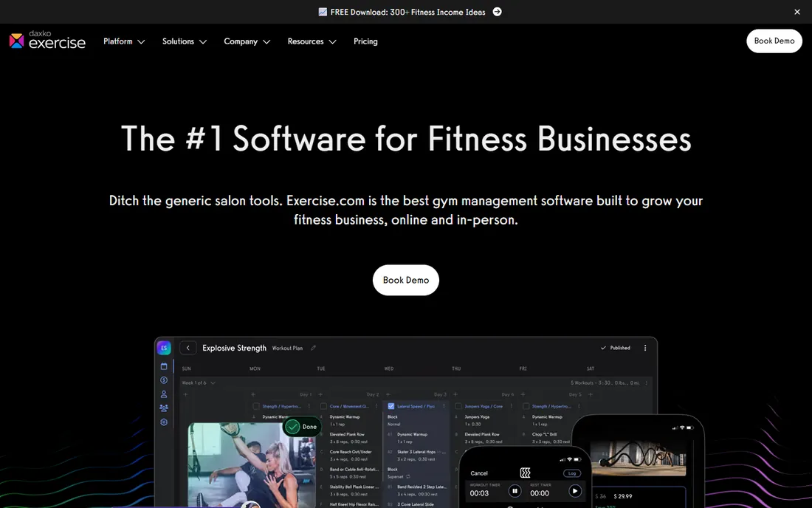
Task: Click the daxko exercise logo
Action: click(x=47, y=40)
